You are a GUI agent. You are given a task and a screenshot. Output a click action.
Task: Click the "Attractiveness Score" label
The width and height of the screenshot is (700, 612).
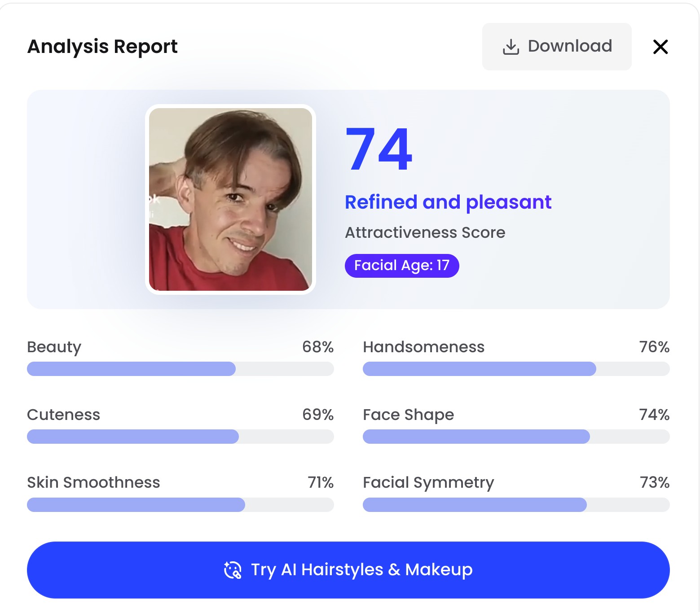[x=425, y=232]
